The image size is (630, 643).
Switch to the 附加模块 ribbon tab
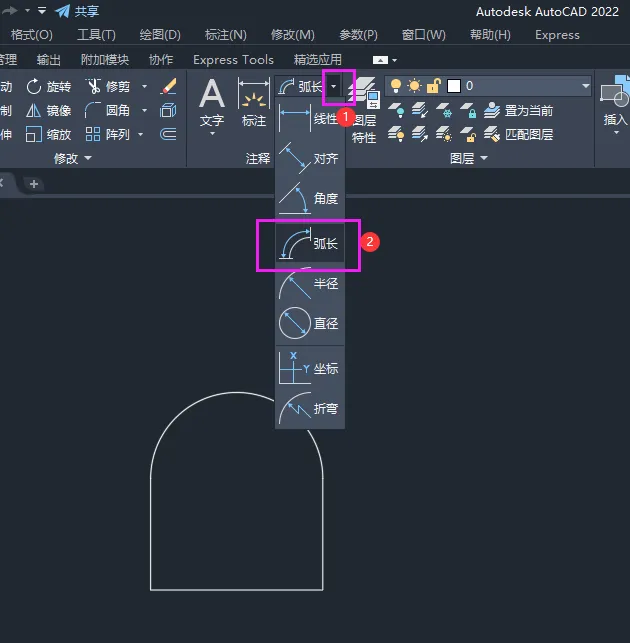click(105, 60)
